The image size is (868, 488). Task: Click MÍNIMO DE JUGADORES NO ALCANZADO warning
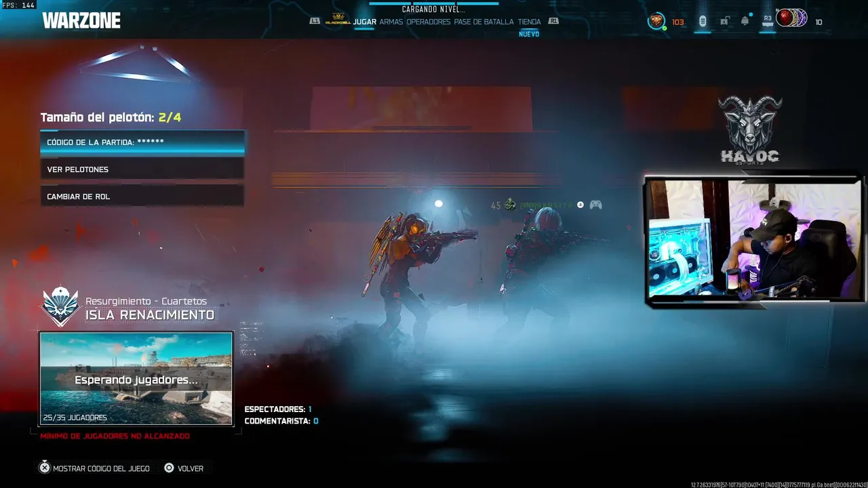(x=115, y=436)
